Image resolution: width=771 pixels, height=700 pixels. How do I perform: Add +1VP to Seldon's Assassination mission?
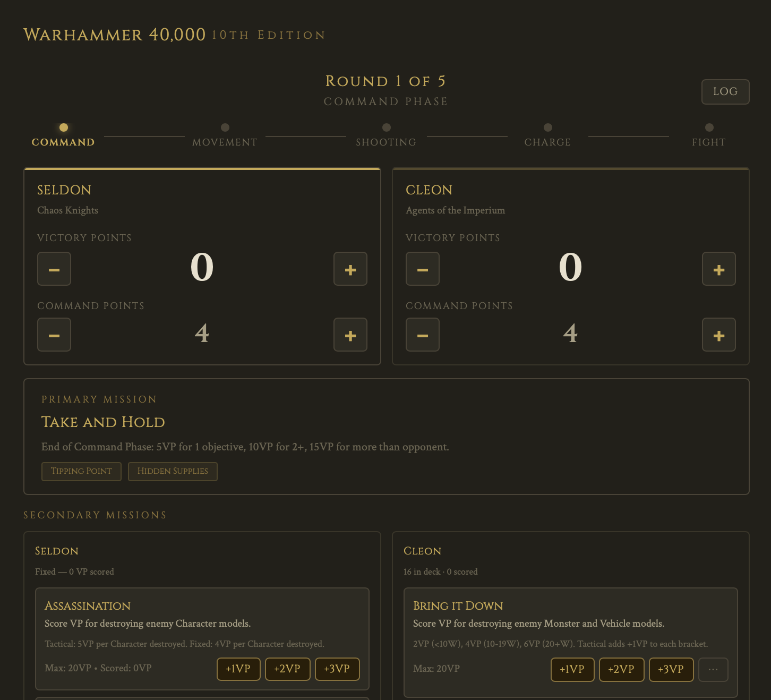tap(238, 669)
